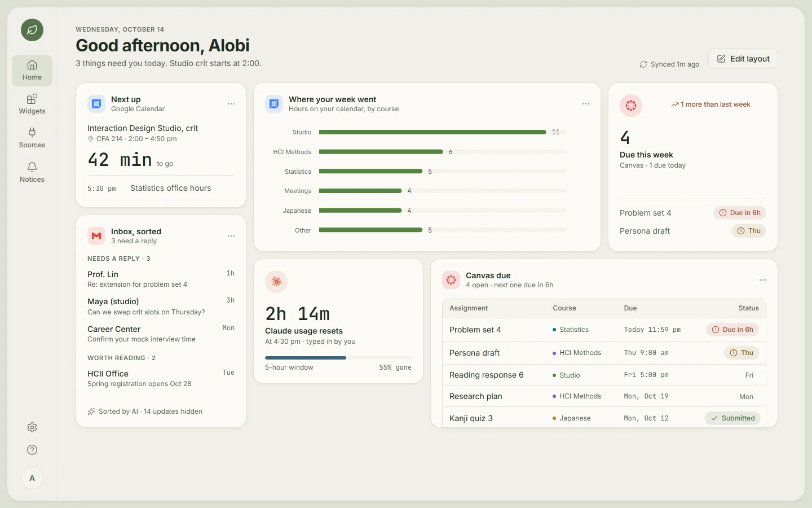
Task: Click the Gmail icon on Inbox, sorted
Action: click(x=96, y=236)
